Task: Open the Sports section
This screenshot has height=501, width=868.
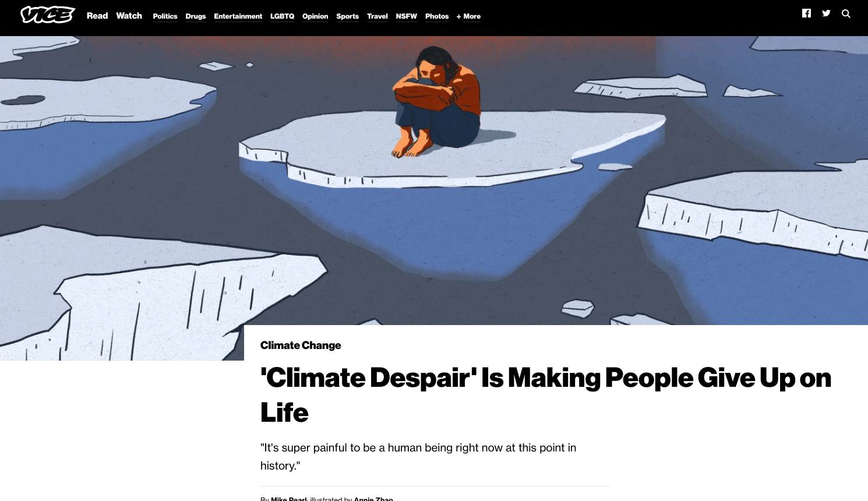Action: 347,16
